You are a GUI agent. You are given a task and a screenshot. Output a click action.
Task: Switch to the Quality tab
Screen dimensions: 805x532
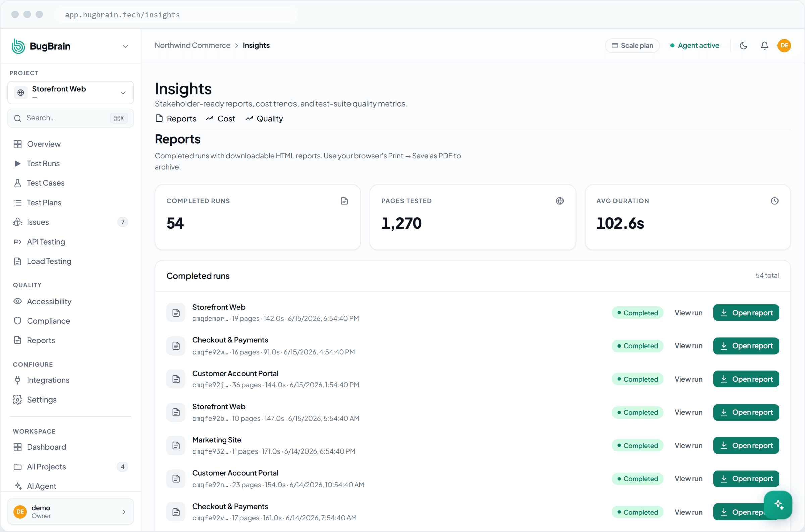pyautogui.click(x=264, y=119)
